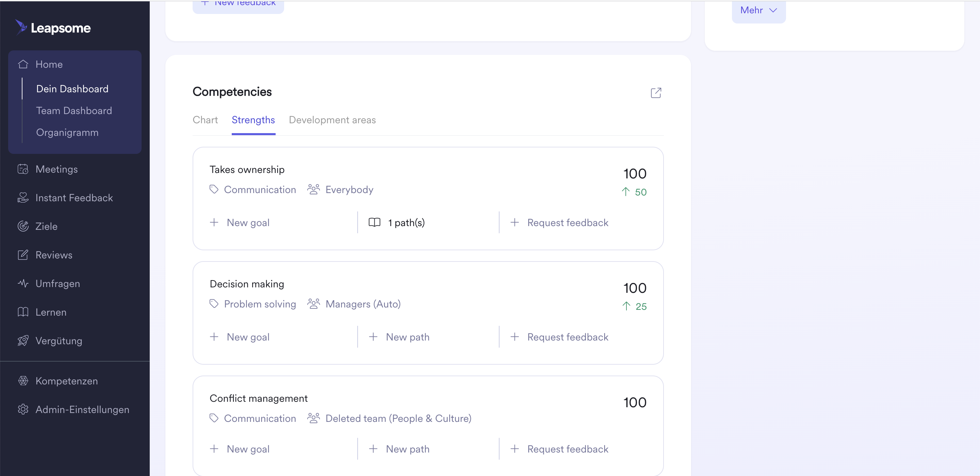980x476 pixels.
Task: Click the people icon next to Managers (Auto)
Action: (313, 303)
